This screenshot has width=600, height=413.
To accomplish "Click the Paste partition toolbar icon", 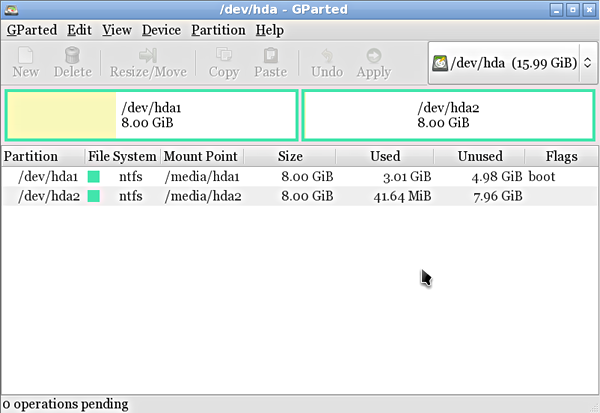I will pos(270,56).
